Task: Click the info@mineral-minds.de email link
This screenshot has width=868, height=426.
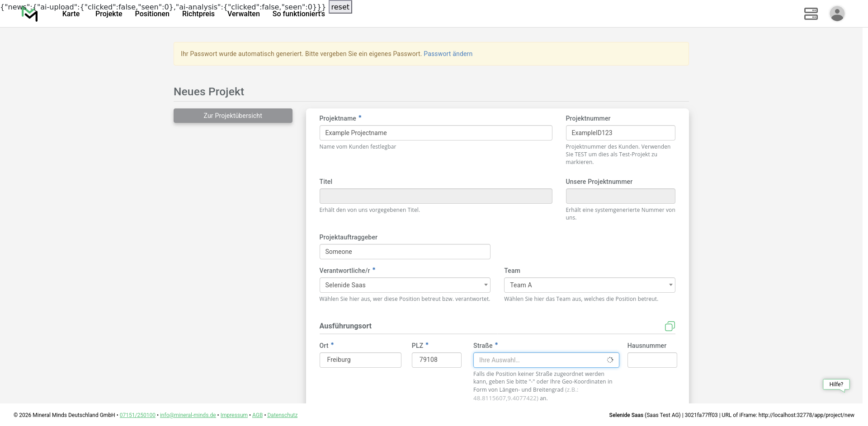Action: (188, 415)
